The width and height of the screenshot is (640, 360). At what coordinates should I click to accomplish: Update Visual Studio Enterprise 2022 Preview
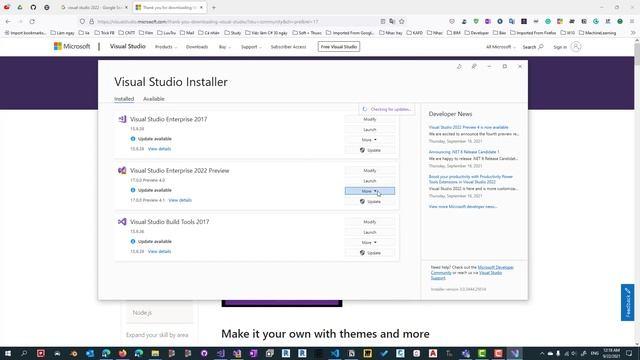point(369,202)
